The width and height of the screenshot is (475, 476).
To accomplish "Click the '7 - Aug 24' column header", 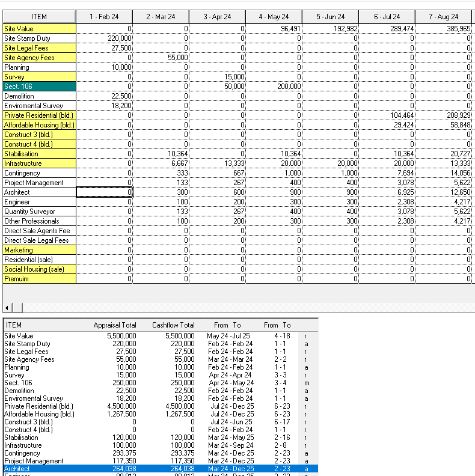I will (x=443, y=17).
